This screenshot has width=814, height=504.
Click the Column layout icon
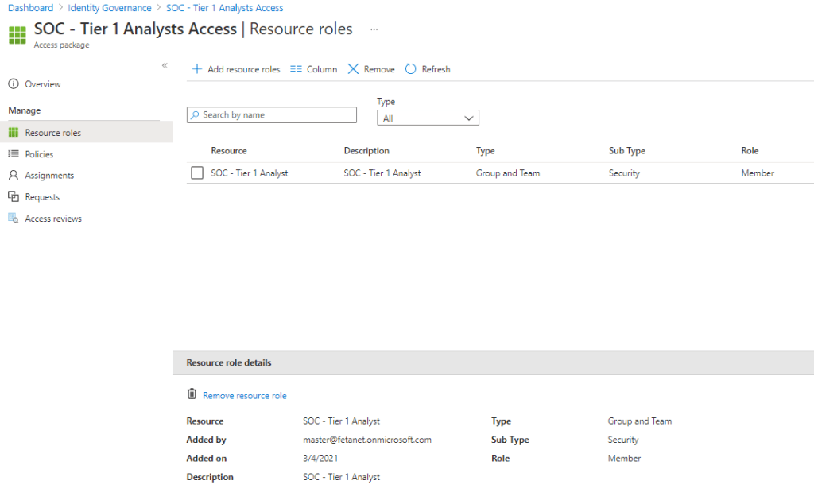coord(296,69)
